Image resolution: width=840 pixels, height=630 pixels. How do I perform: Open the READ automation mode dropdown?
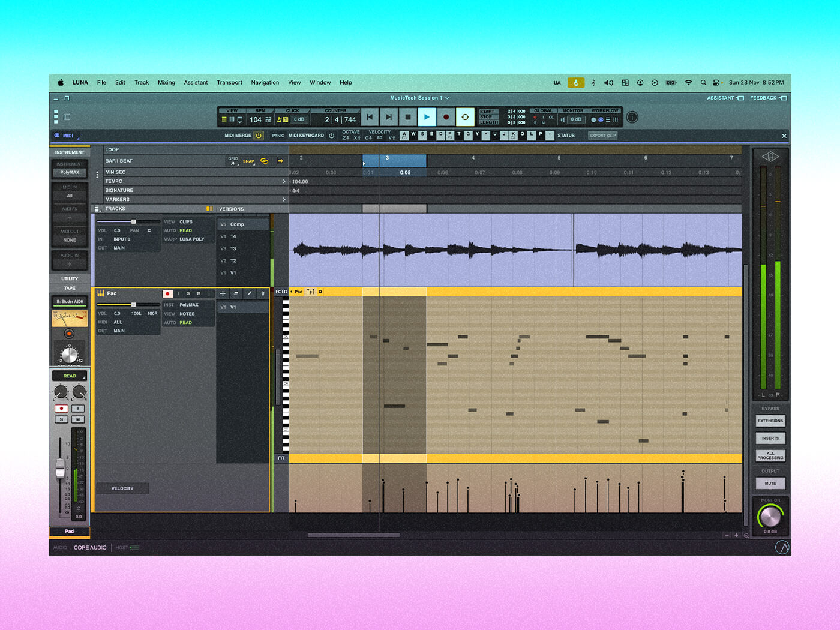click(70, 376)
